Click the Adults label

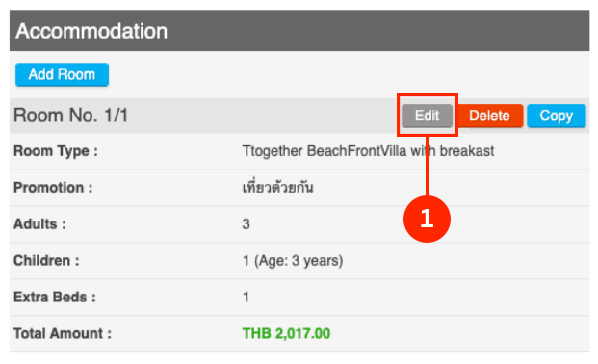(x=39, y=224)
